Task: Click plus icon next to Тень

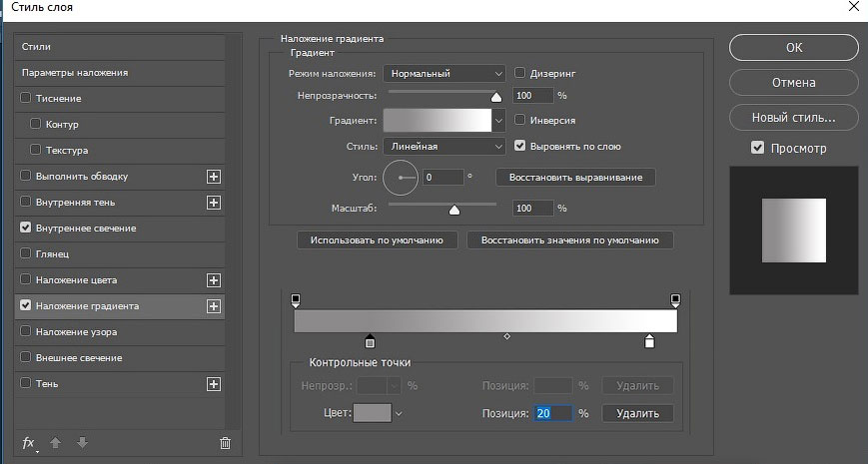Action: [x=213, y=384]
